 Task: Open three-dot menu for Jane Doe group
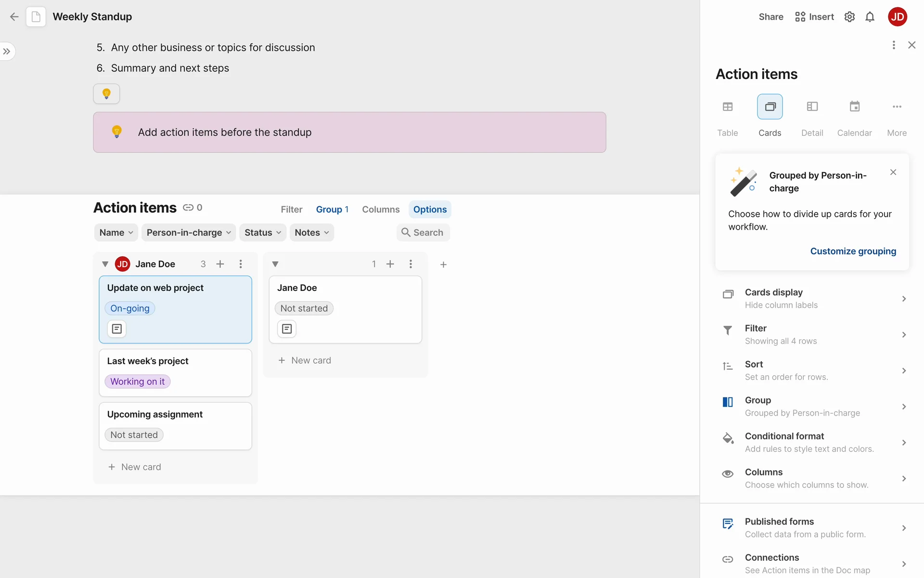click(x=241, y=264)
